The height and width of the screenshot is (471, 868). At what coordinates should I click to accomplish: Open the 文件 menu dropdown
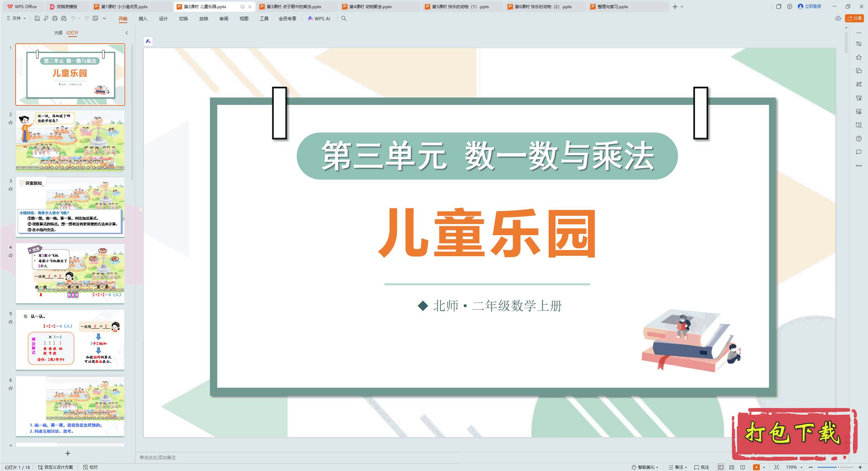16,18
